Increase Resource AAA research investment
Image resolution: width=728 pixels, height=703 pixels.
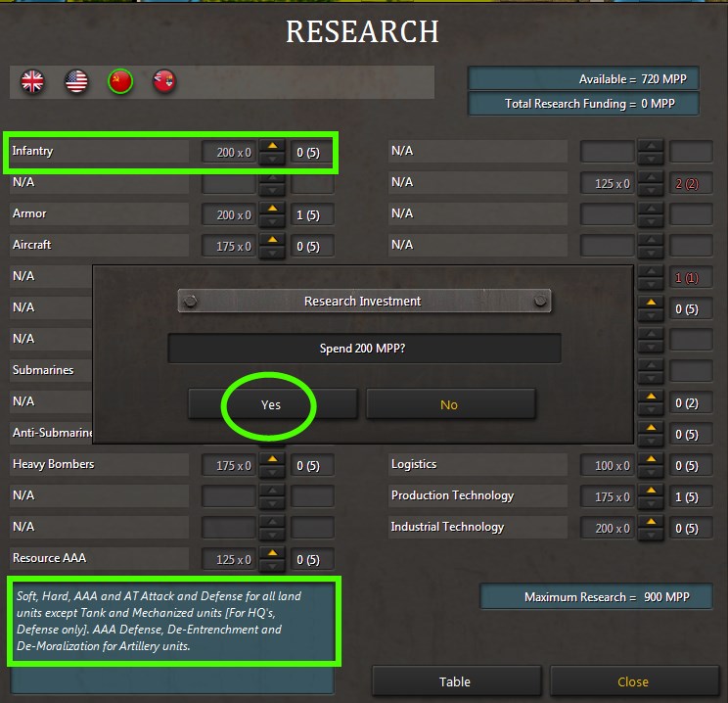273,553
